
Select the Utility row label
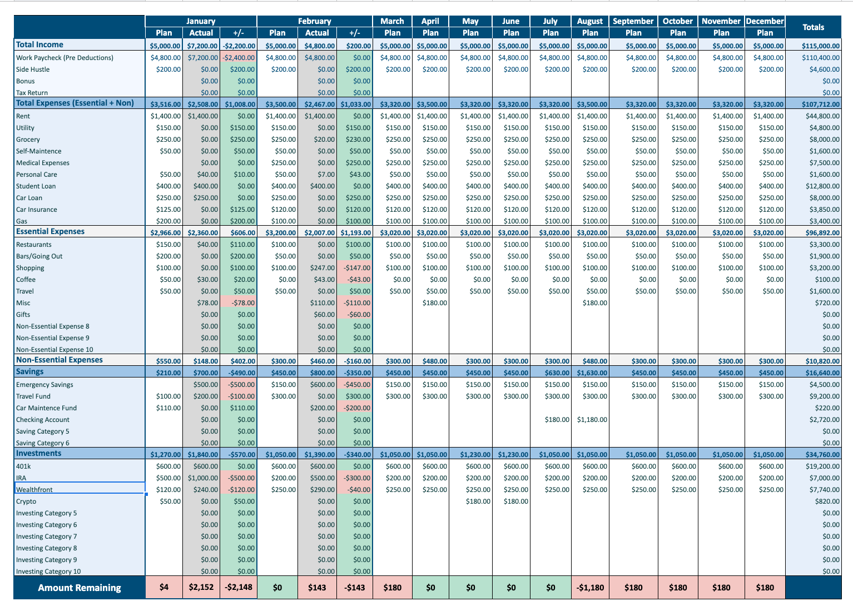point(25,128)
